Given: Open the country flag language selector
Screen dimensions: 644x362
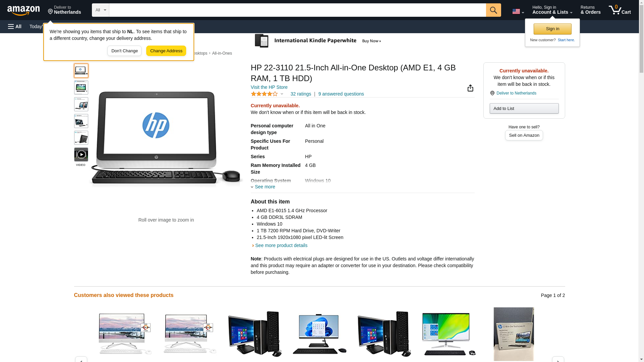Looking at the screenshot, I should pos(518,11).
